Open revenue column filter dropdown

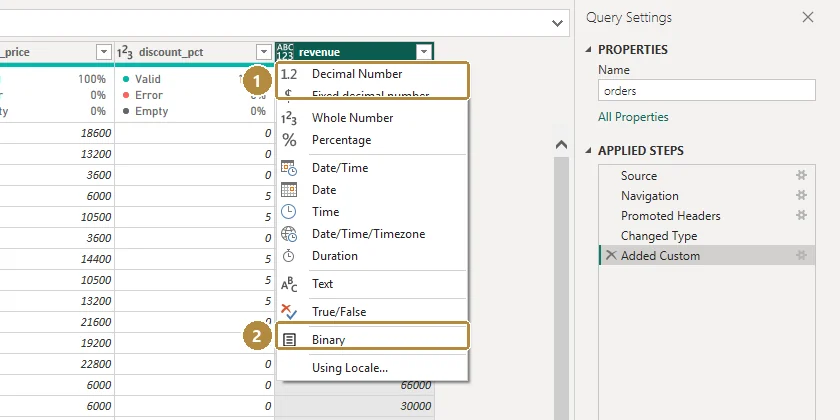[x=424, y=52]
